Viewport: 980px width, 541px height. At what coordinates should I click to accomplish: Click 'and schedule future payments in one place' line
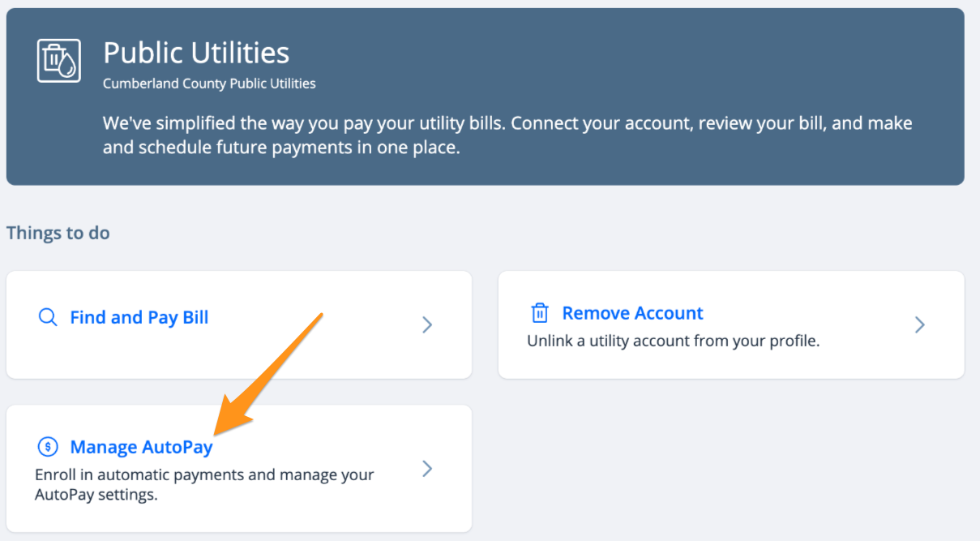click(x=281, y=148)
